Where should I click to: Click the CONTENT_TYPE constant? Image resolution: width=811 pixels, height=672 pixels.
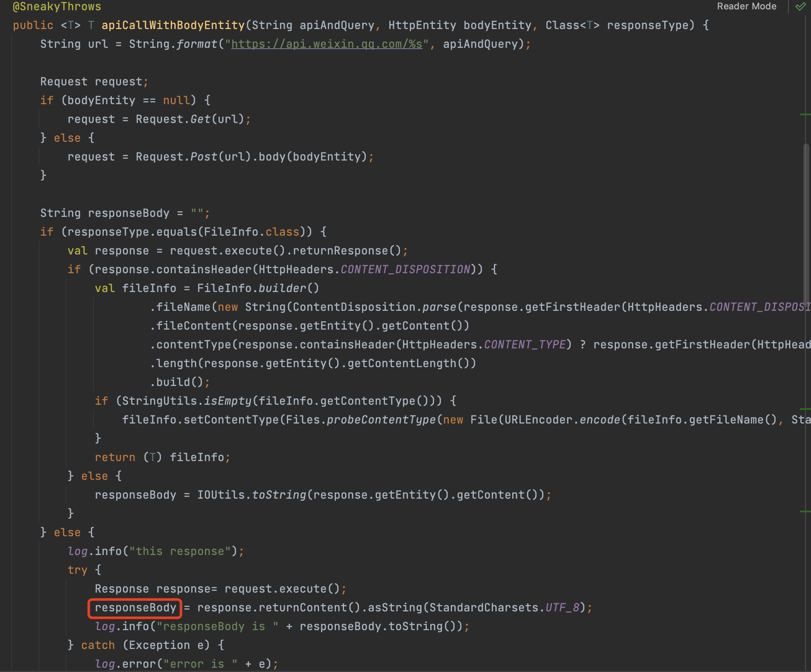pos(525,345)
